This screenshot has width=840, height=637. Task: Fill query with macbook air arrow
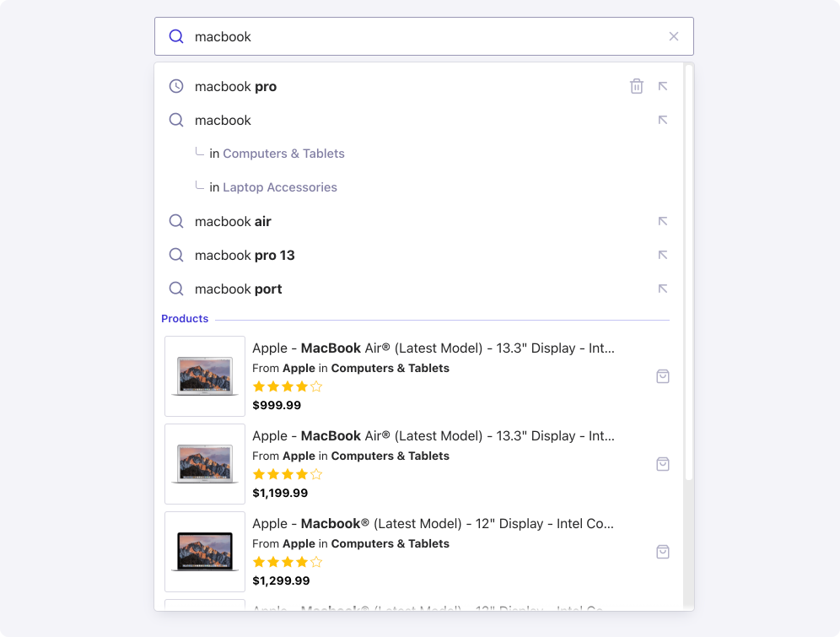[663, 221]
